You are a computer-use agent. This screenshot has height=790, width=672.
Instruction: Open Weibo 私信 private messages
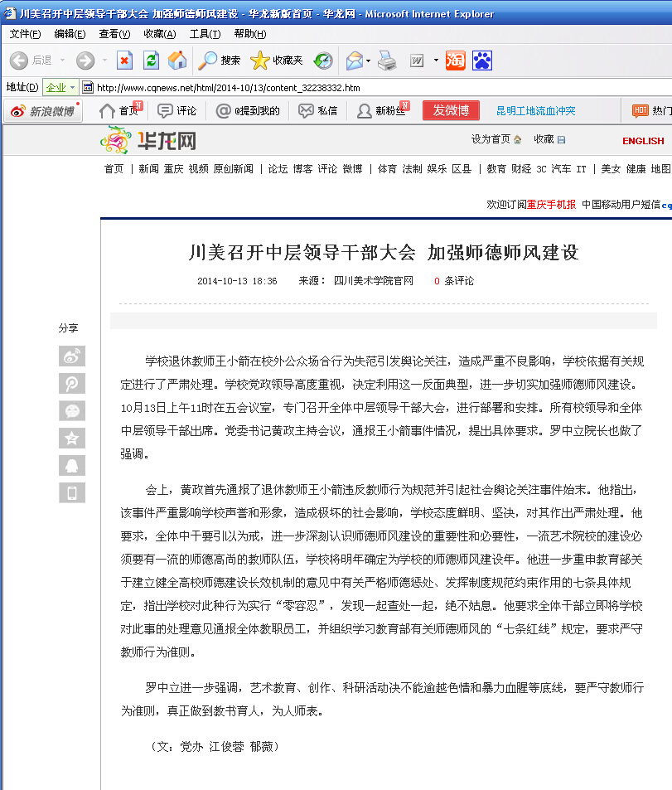click(318, 110)
